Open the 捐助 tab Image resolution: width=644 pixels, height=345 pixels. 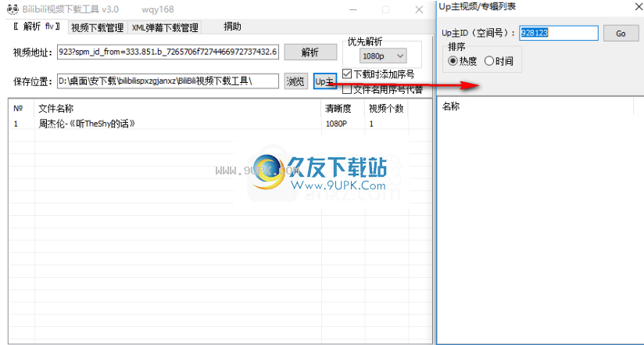coord(232,27)
